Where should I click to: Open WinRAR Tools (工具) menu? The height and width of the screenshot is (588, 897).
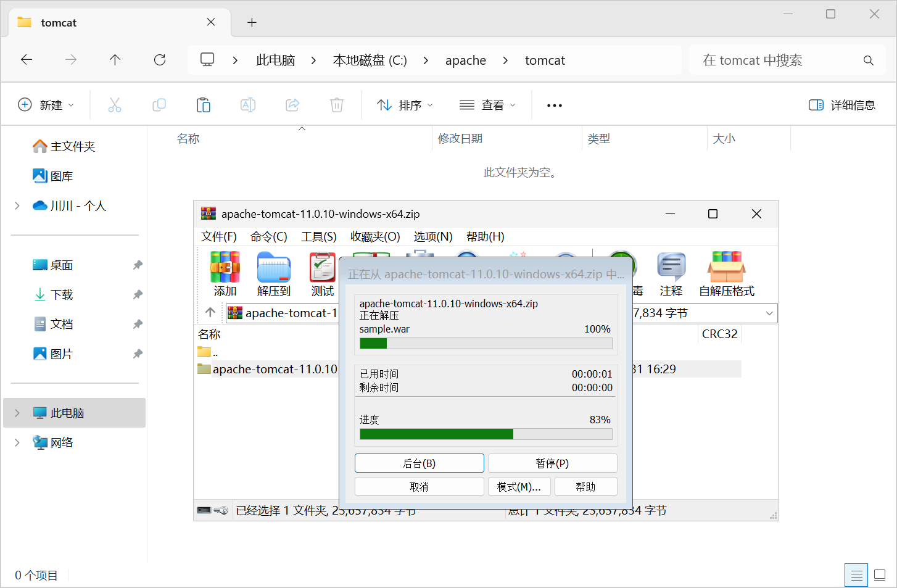click(318, 237)
